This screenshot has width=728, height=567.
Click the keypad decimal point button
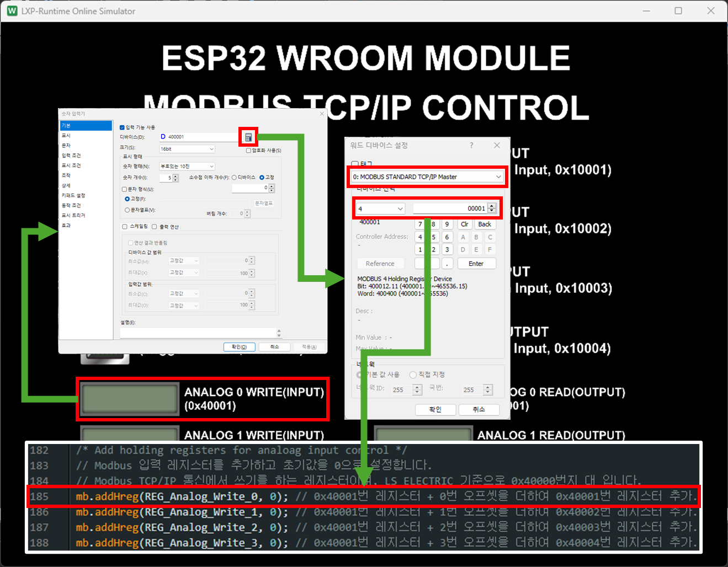447,264
